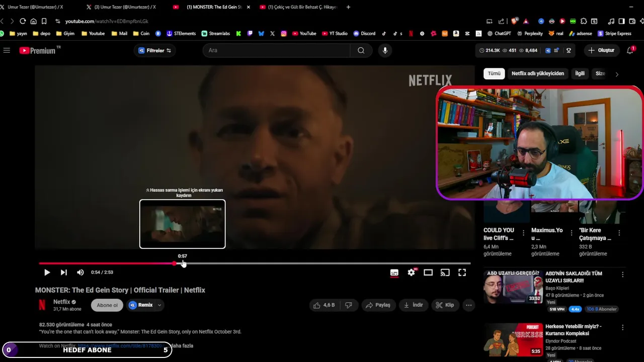Select the İlgili chip
Image resolution: width=644 pixels, height=362 pixels.
point(580,73)
